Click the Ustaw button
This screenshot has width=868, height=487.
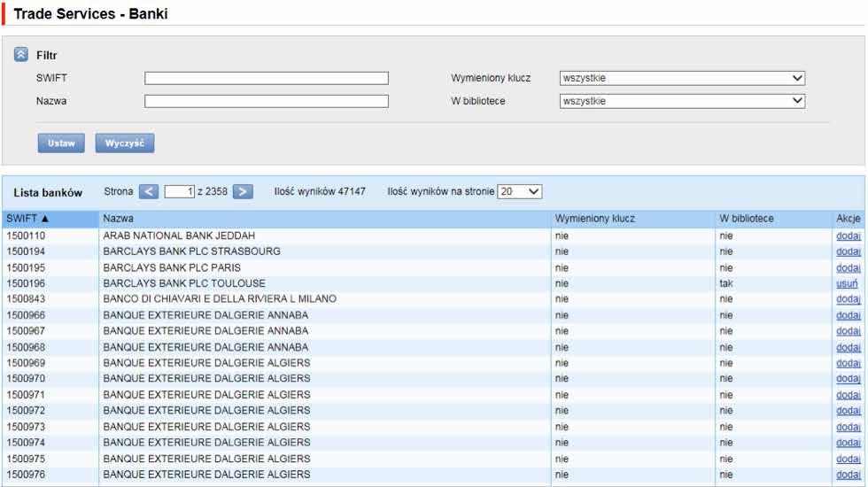click(61, 143)
